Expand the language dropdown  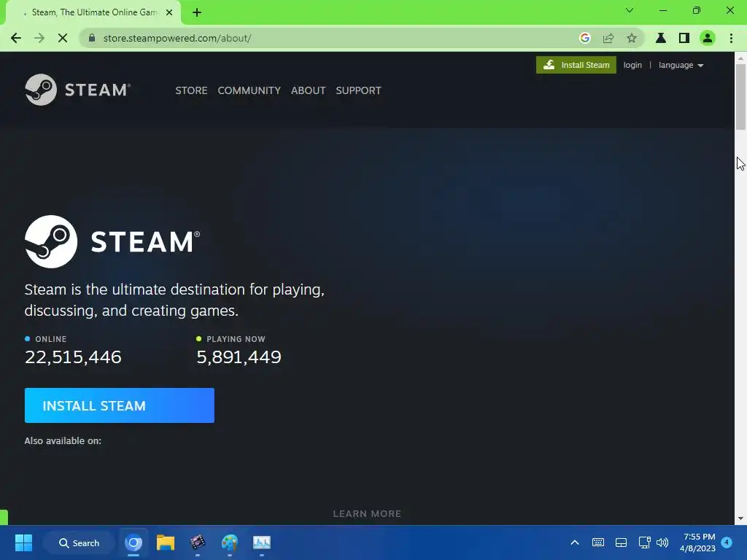[x=681, y=65]
